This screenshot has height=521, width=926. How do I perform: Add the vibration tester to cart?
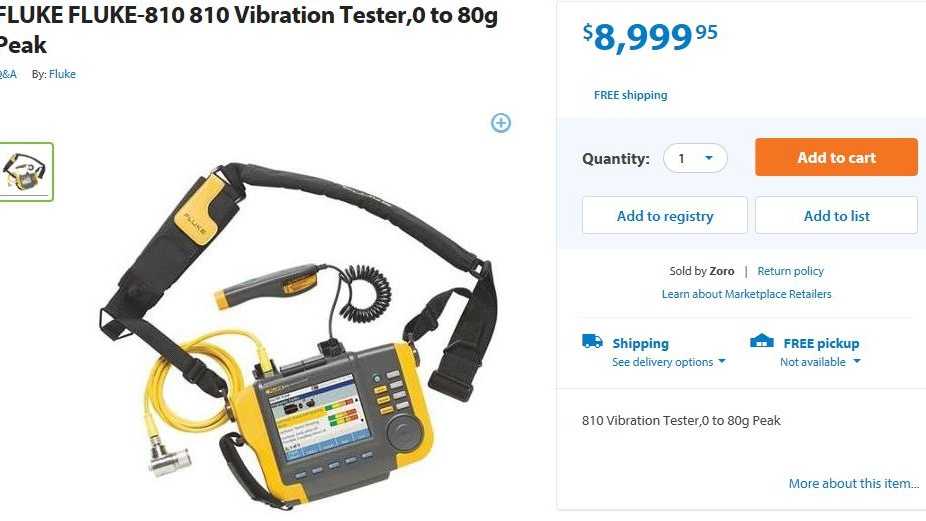(836, 157)
